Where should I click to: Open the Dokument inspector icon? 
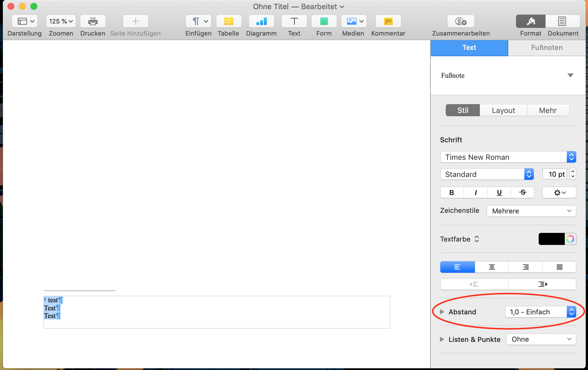tap(562, 22)
